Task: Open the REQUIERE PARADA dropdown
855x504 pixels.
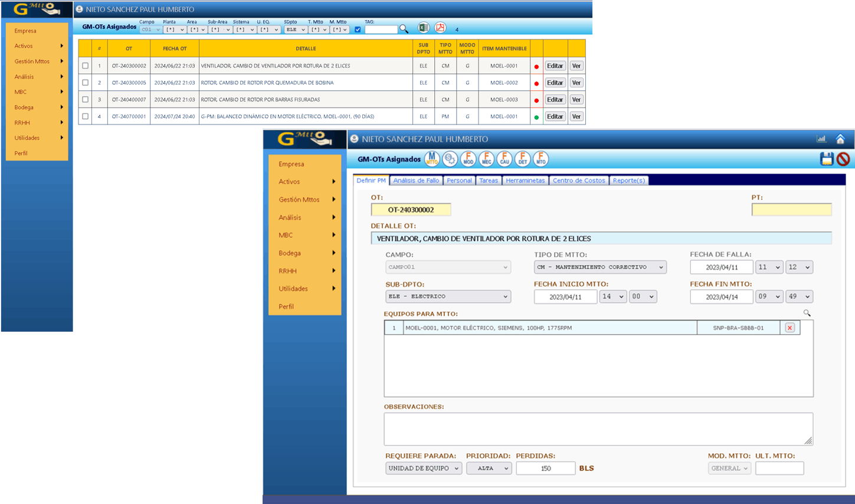Action: point(423,468)
